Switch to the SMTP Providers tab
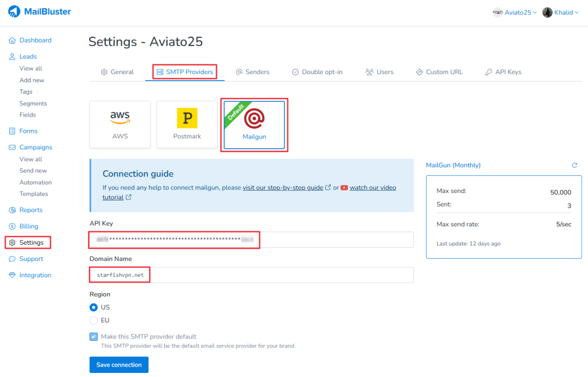The width and height of the screenshot is (588, 377). pos(185,72)
